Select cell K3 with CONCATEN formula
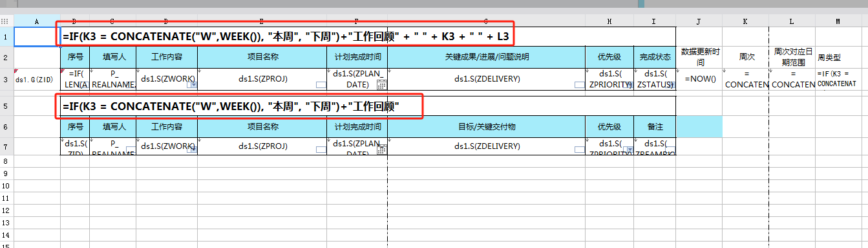 746,79
